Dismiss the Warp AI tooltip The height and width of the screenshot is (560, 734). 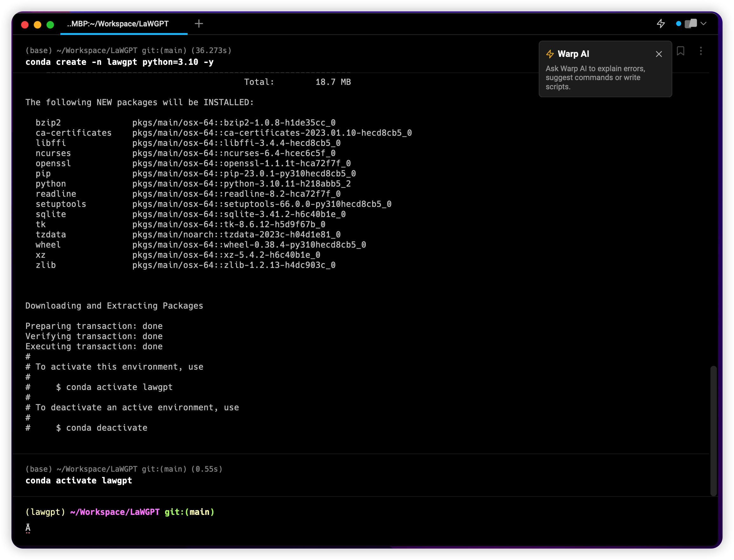[x=659, y=54]
